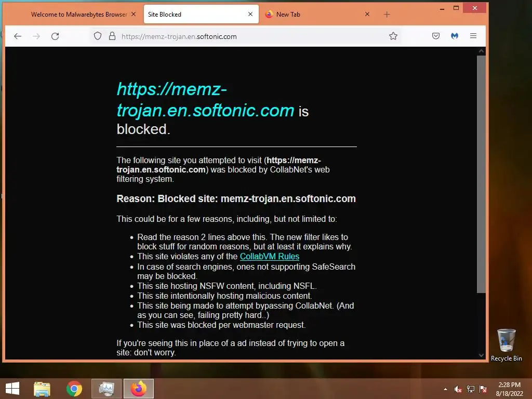Bookmark this page with the star icon

pos(393,36)
